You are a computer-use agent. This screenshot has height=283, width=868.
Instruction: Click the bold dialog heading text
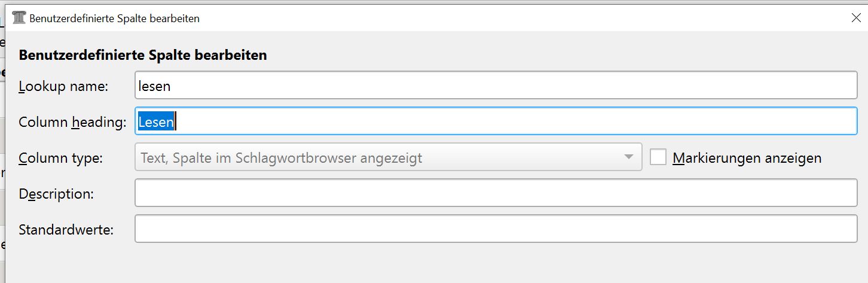pyautogui.click(x=143, y=56)
